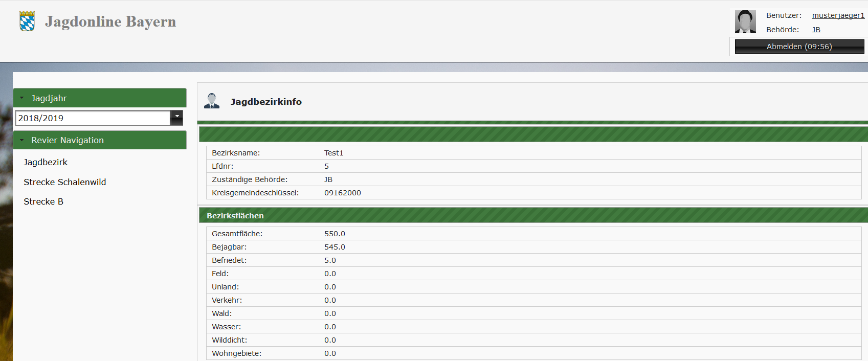The image size is (868, 361).
Task: Click the Jagdonline Bayern site title
Action: pyautogui.click(x=110, y=21)
